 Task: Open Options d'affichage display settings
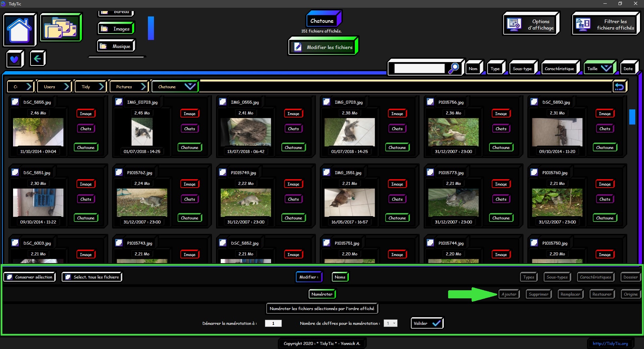pos(531,24)
